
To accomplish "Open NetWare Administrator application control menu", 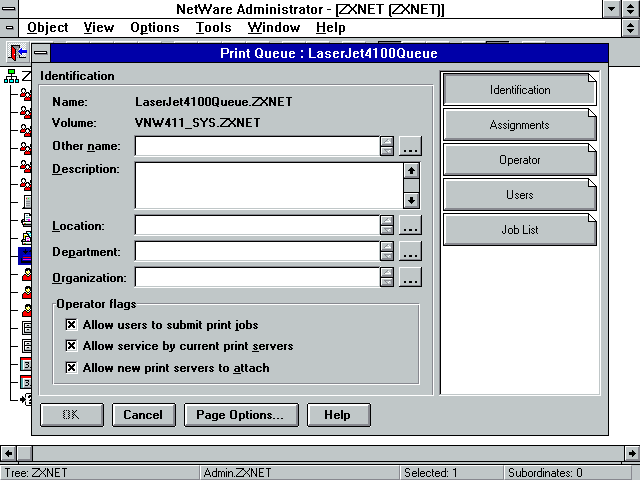I will pos(9,9).
